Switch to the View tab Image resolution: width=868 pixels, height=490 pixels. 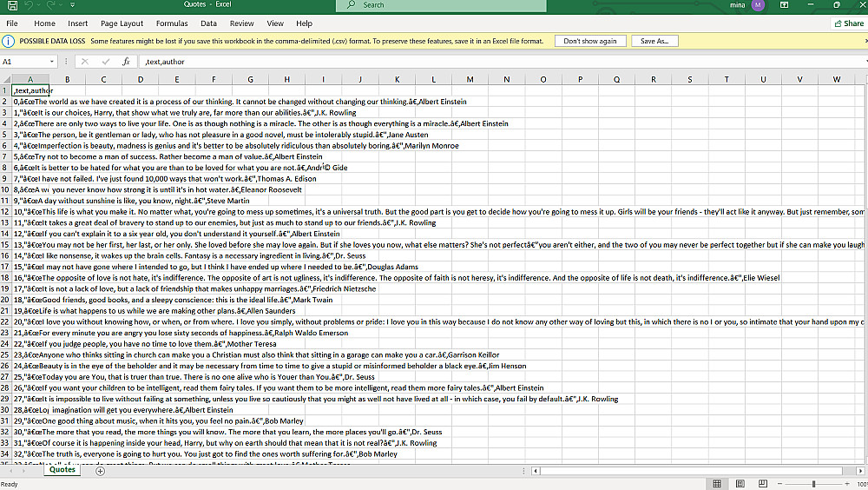tap(275, 23)
